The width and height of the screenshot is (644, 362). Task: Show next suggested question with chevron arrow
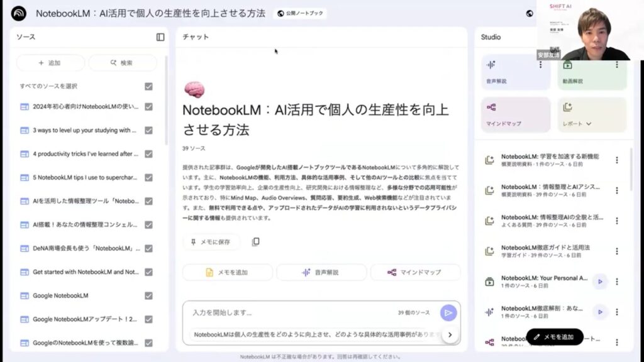[x=450, y=334]
